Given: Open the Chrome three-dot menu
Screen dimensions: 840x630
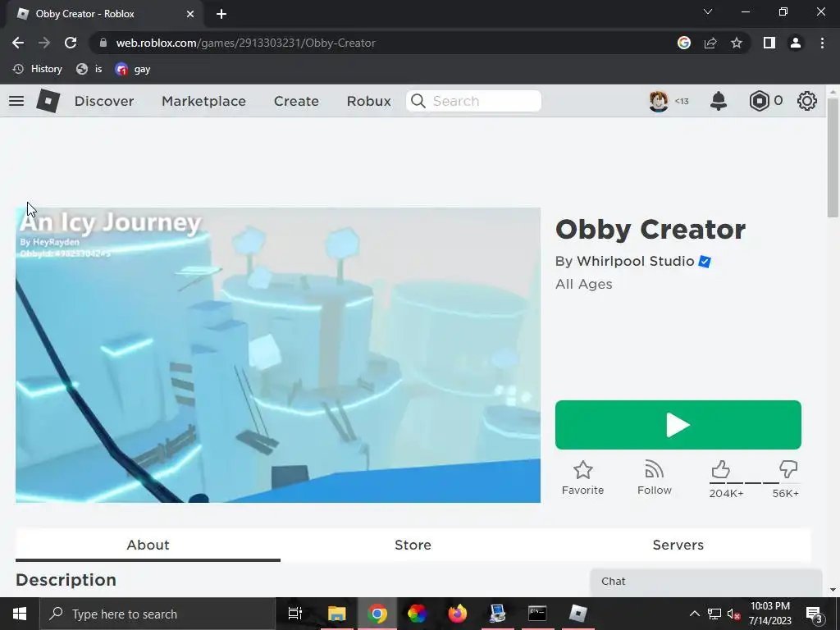Looking at the screenshot, I should tap(822, 43).
